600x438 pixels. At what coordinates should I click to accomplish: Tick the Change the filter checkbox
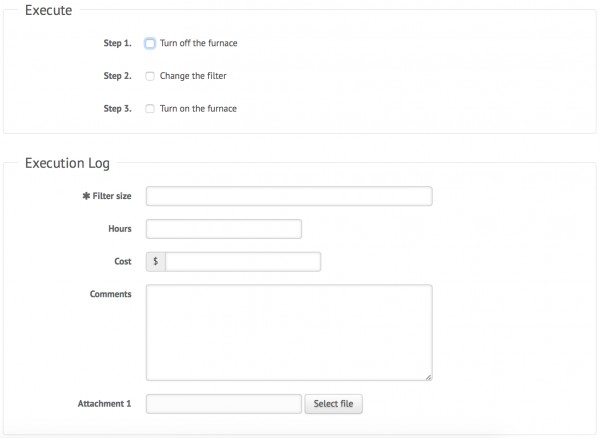pos(150,76)
